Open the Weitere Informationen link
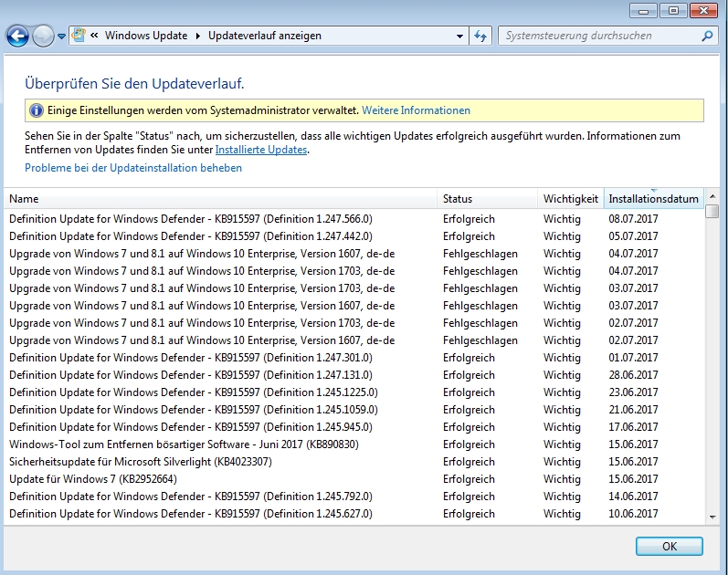This screenshot has width=728, height=575. click(416, 110)
